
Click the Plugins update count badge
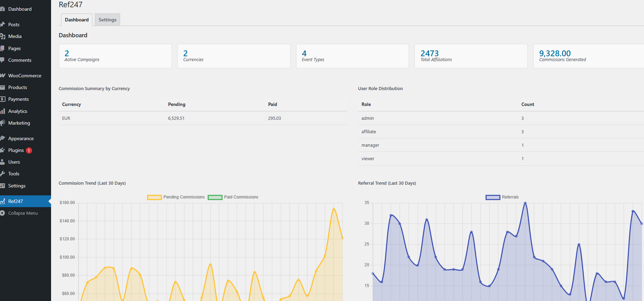(x=29, y=150)
